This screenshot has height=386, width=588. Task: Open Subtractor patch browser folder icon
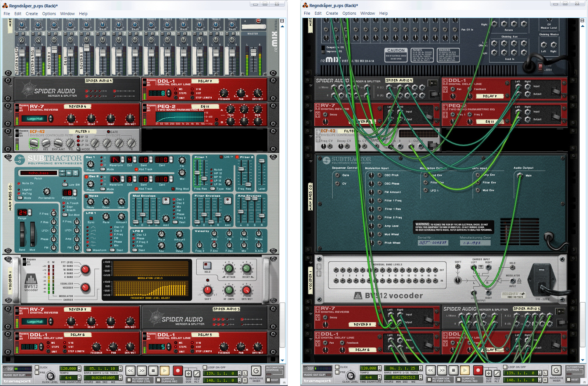pyautogui.click(x=69, y=172)
